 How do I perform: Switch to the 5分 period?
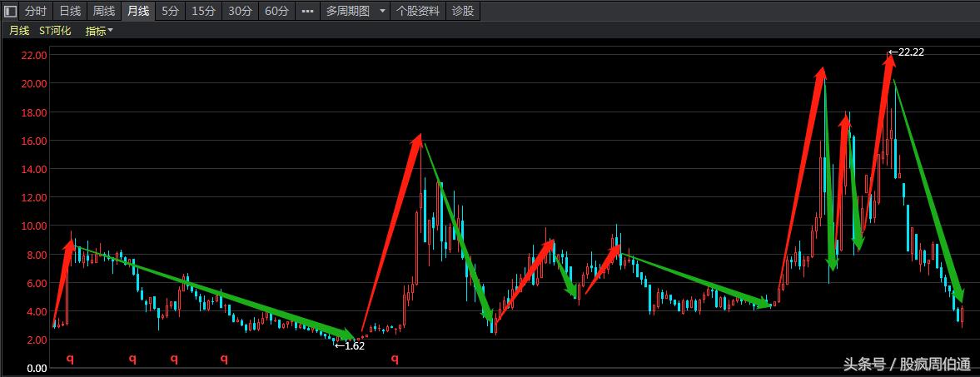(x=170, y=11)
